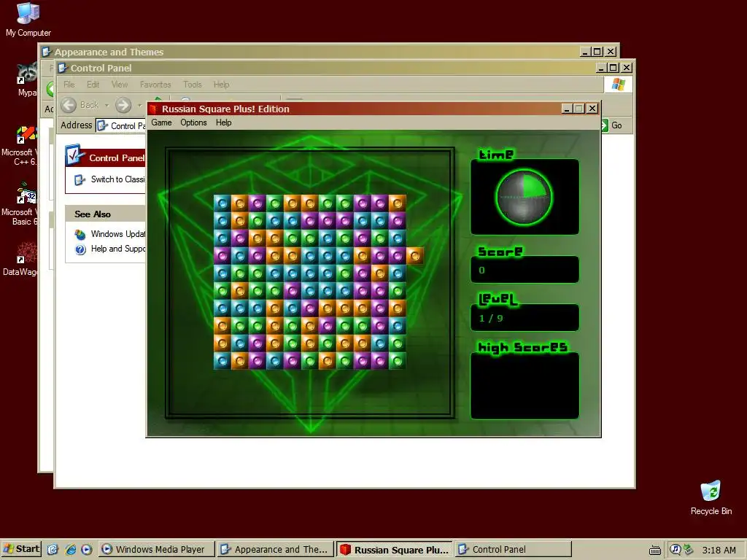Viewport: 747px width, 560px height.
Task: Click the Help and Support question icon
Action: (x=80, y=249)
